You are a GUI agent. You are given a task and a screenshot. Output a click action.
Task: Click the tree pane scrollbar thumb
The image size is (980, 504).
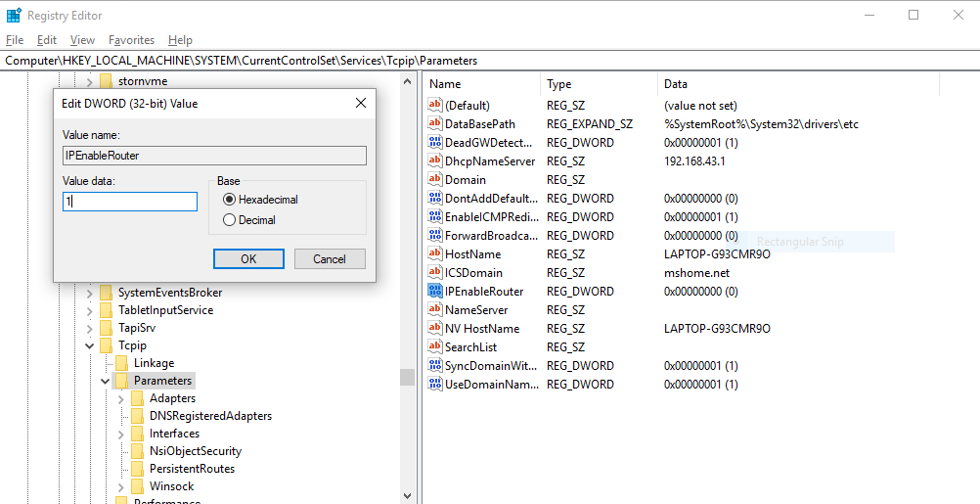pyautogui.click(x=408, y=377)
